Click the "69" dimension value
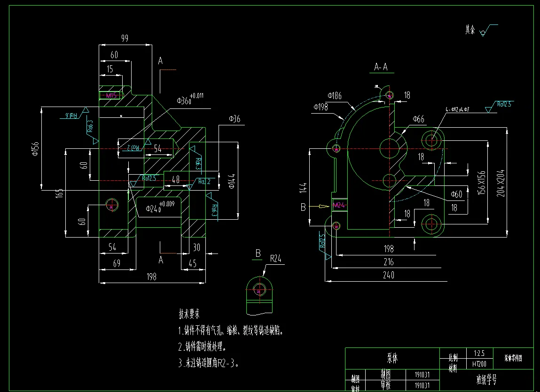 pyautogui.click(x=117, y=263)
